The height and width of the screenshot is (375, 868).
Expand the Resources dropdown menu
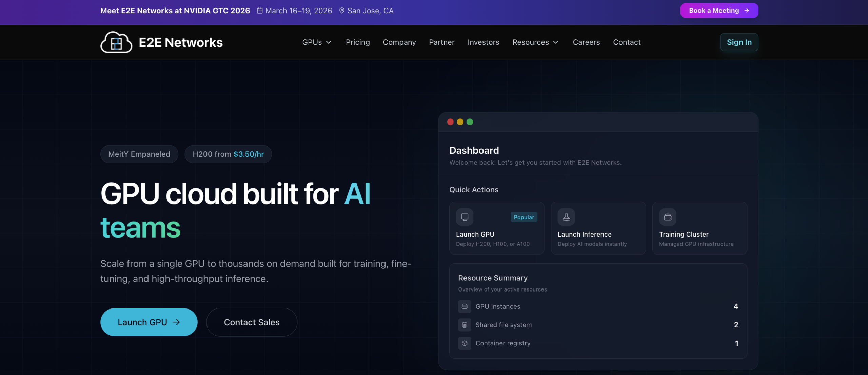(x=535, y=42)
